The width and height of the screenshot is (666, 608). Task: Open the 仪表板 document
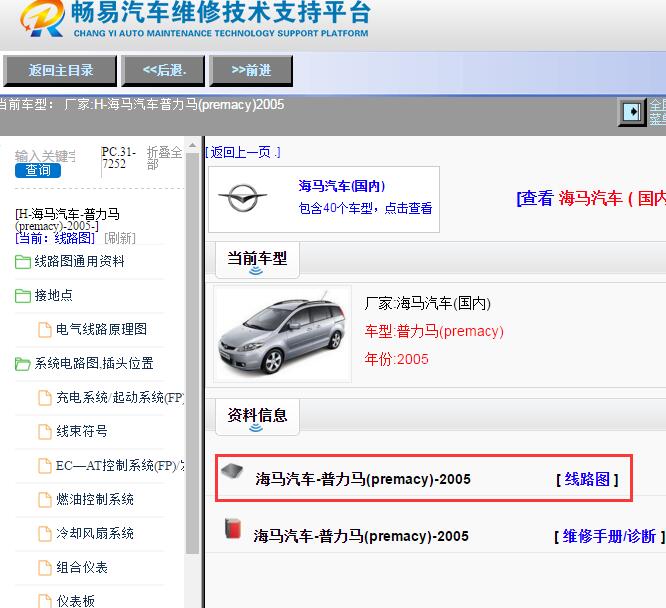point(76,601)
